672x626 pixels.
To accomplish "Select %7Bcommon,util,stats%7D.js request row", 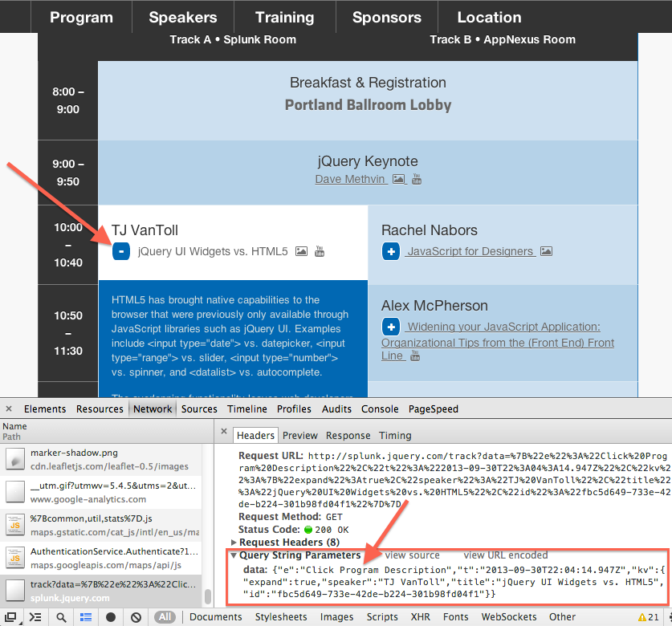I will pyautogui.click(x=100, y=526).
